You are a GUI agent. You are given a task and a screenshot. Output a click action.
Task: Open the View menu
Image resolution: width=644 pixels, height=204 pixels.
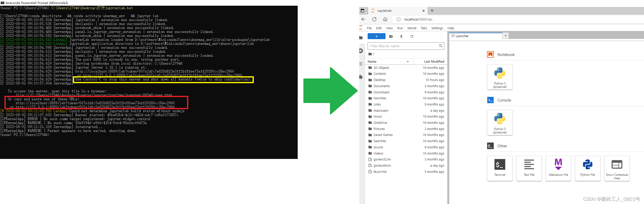pyautogui.click(x=389, y=28)
